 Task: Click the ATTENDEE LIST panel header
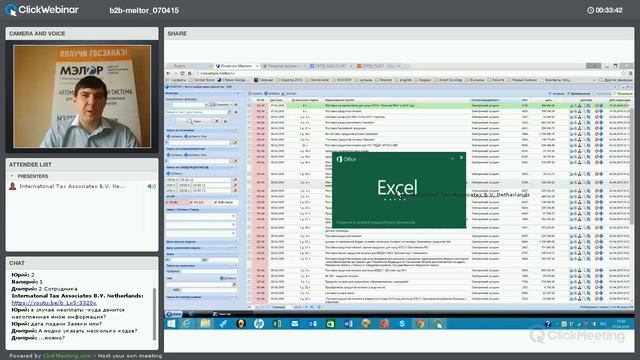[82, 164]
